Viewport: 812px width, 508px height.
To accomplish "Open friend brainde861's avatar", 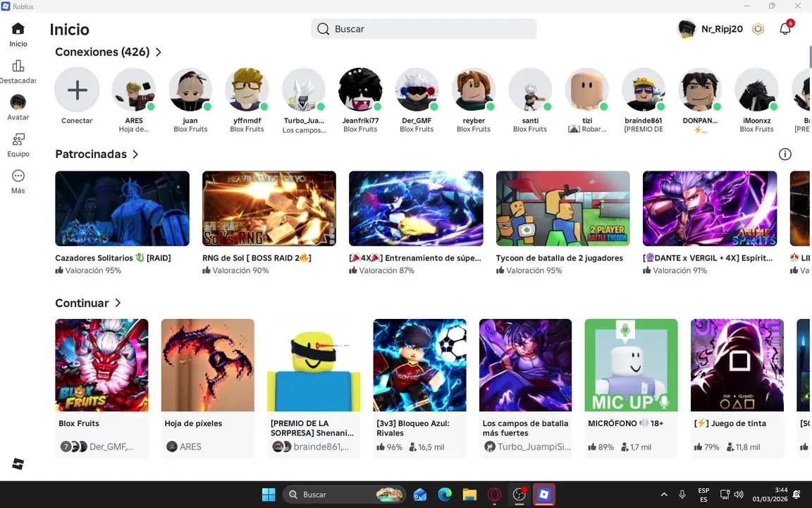I will point(643,90).
